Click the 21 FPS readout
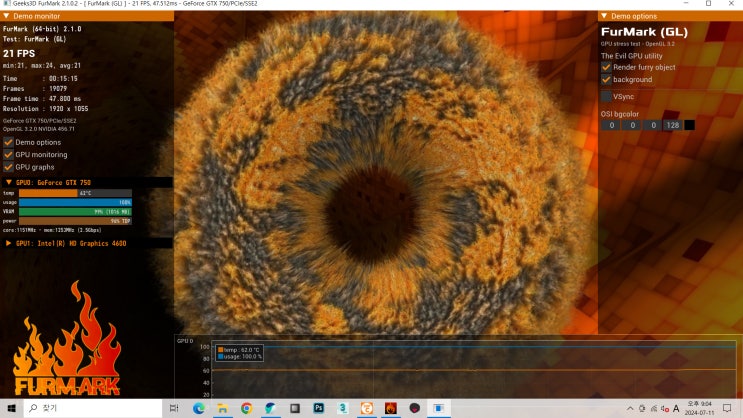This screenshot has width=743, height=418. (x=19, y=54)
